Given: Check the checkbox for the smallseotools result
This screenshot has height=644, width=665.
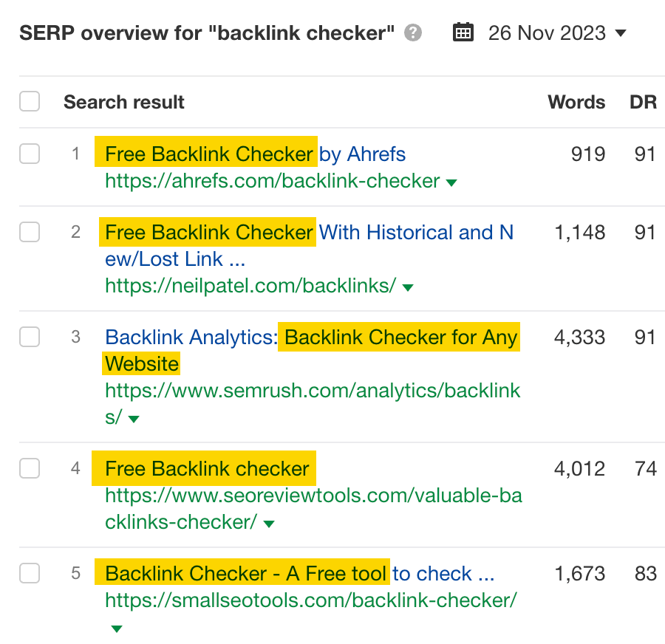Looking at the screenshot, I should point(30,573).
